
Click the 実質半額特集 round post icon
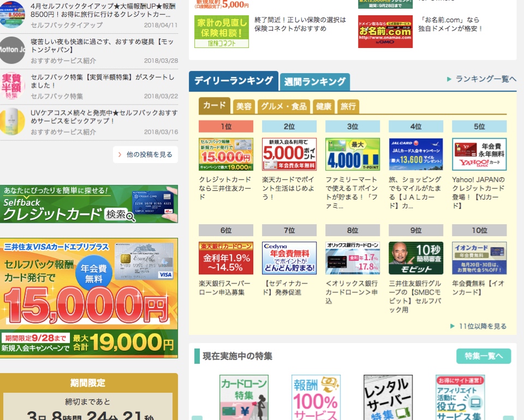pos(12,86)
